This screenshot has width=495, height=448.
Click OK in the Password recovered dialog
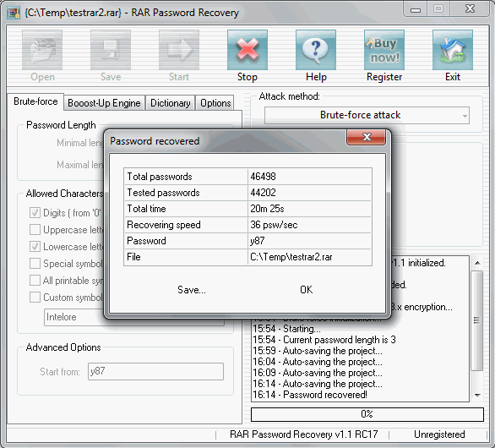pos(307,290)
